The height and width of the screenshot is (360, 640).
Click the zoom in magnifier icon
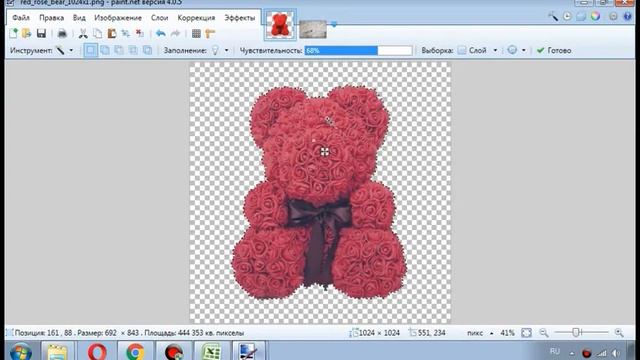click(x=619, y=333)
